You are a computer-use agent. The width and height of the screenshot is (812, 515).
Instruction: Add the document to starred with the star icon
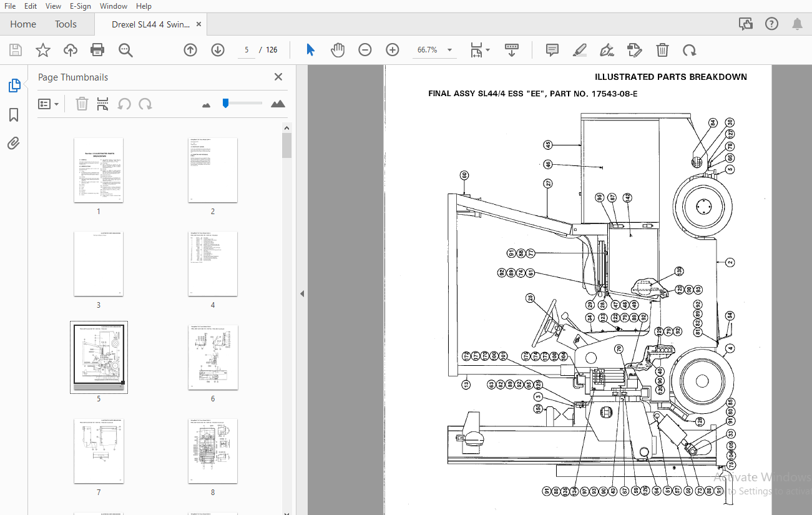coord(43,50)
